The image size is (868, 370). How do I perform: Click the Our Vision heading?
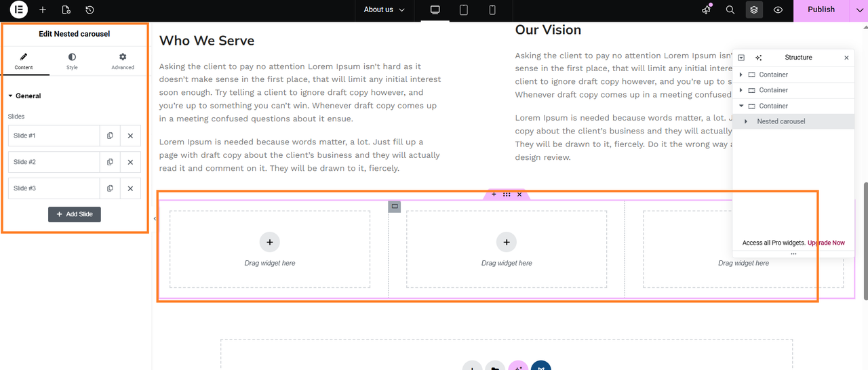coord(548,30)
